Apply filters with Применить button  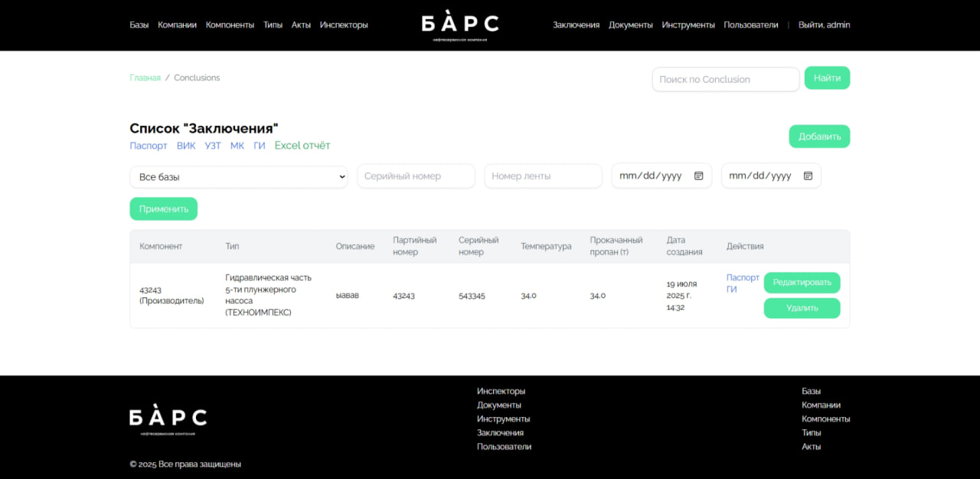pyautogui.click(x=163, y=208)
